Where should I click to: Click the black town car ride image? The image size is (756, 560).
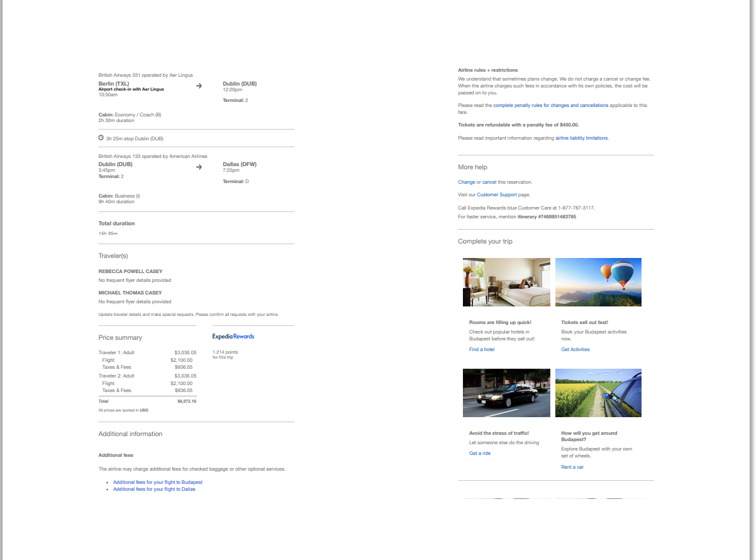coord(506,393)
